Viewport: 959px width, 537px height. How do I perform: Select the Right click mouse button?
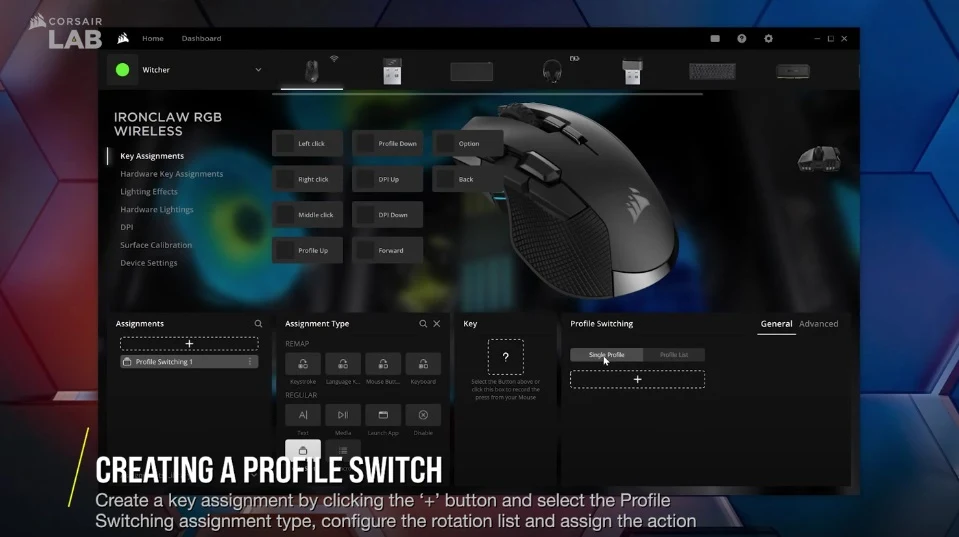point(307,179)
